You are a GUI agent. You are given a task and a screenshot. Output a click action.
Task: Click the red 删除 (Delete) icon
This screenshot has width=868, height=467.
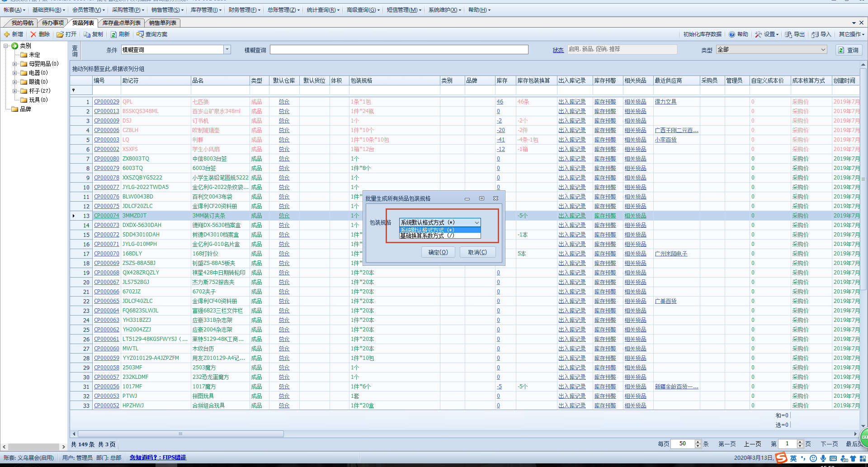33,34
